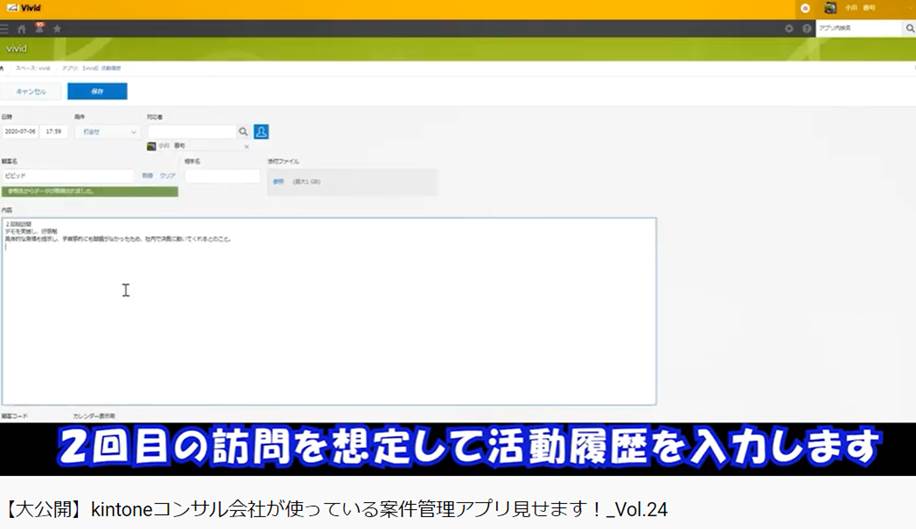Open the favorites star icon

(x=57, y=29)
